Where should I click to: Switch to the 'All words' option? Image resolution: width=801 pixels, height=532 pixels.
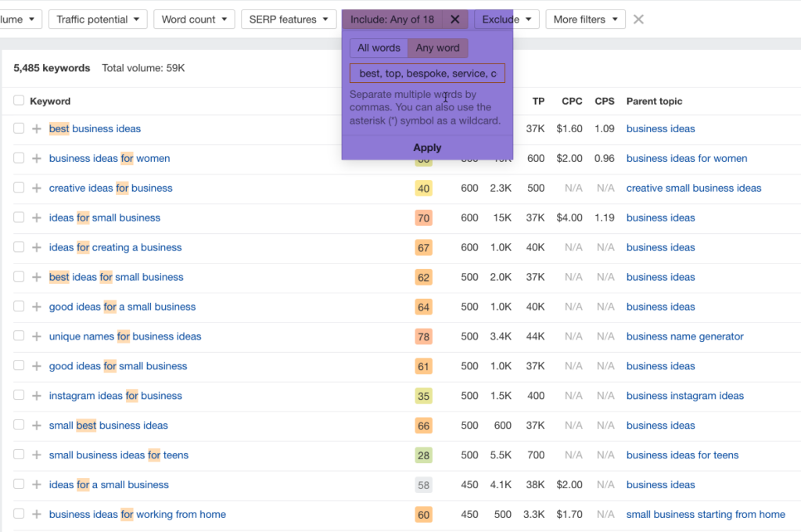tap(379, 49)
